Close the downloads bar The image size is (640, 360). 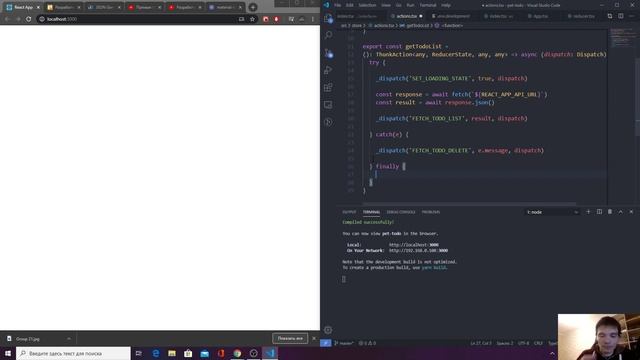coord(314,338)
